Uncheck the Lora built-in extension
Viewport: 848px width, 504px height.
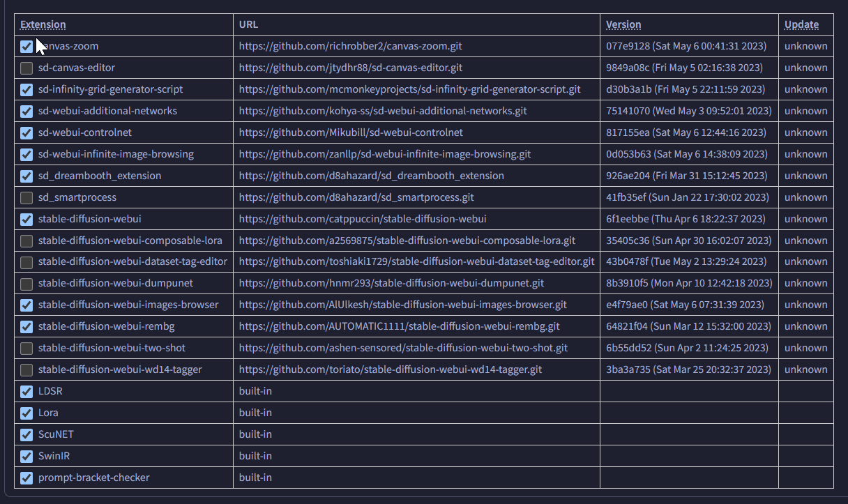tap(26, 413)
